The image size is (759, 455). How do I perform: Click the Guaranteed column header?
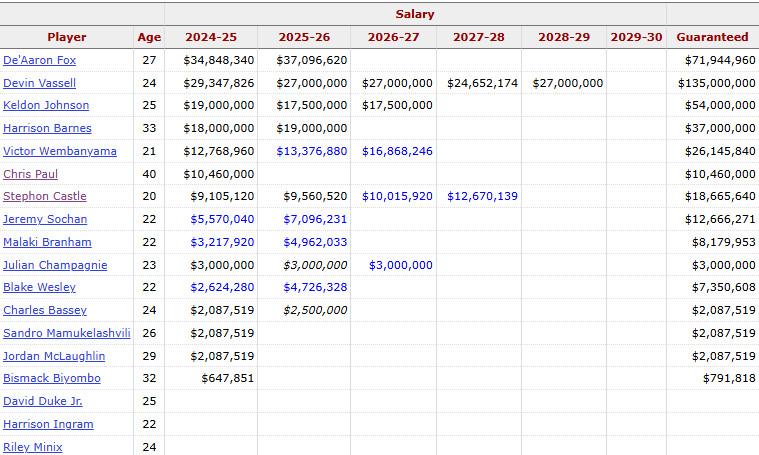pos(713,37)
